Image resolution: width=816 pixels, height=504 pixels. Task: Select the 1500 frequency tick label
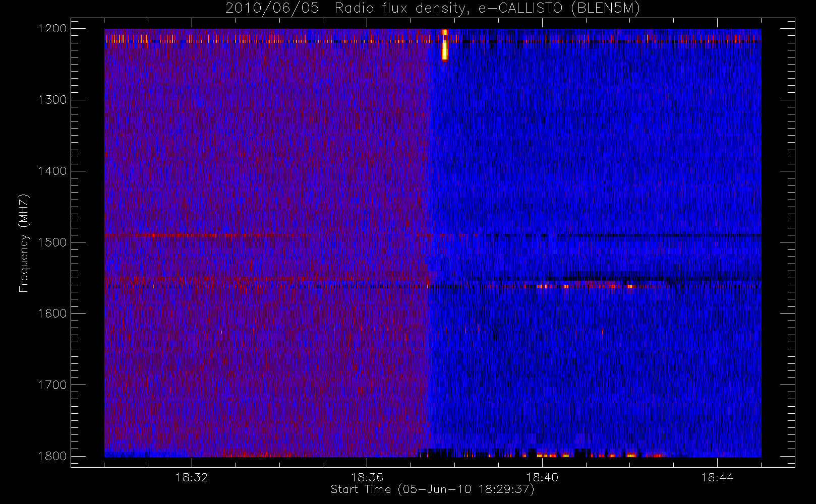(x=52, y=242)
